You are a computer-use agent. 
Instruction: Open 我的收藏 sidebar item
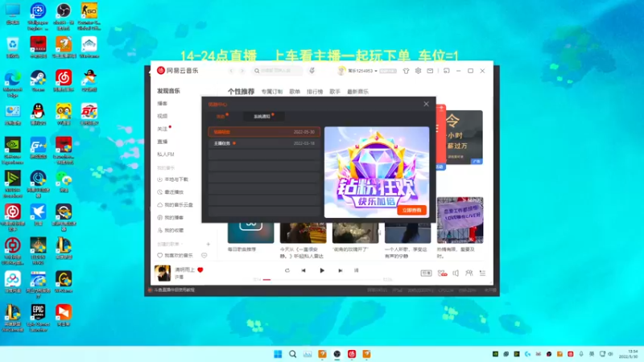171,230
